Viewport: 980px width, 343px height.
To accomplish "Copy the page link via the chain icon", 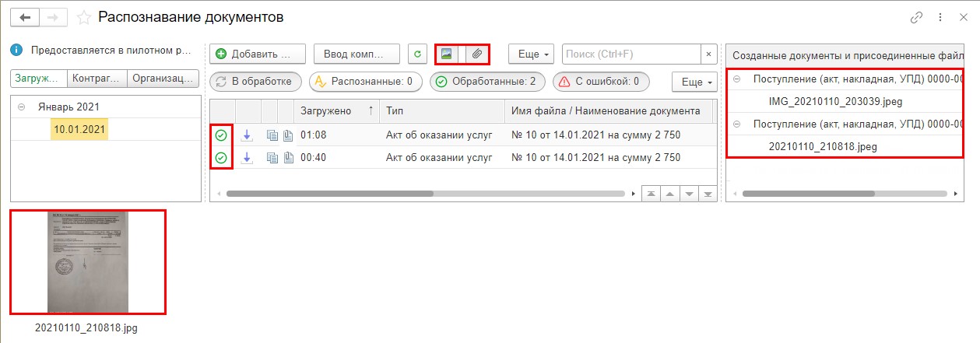I will click(x=917, y=17).
